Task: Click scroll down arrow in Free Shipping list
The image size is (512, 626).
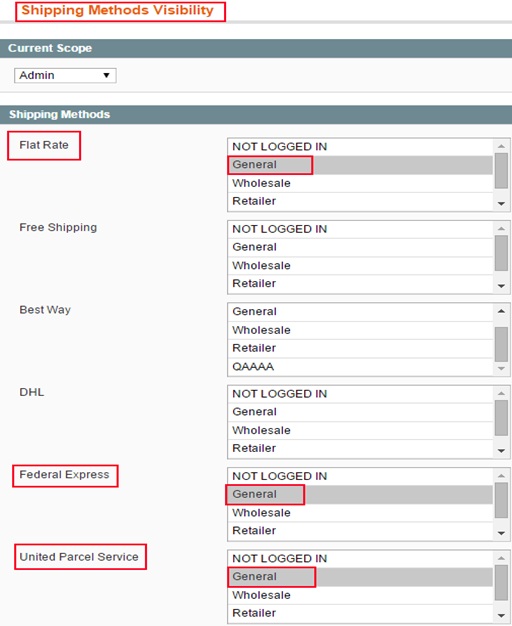Action: coord(501,286)
